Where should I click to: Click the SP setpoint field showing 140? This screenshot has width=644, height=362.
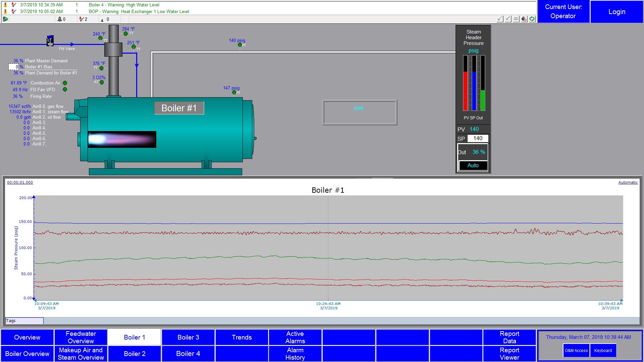coord(478,138)
